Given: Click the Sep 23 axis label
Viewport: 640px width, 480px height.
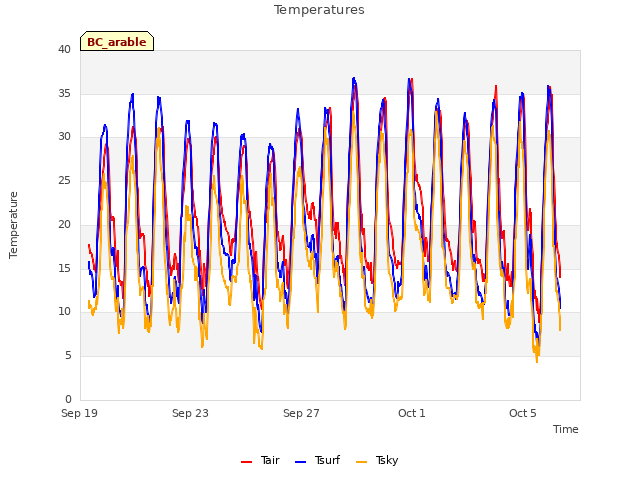Looking at the screenshot, I should point(190,413).
